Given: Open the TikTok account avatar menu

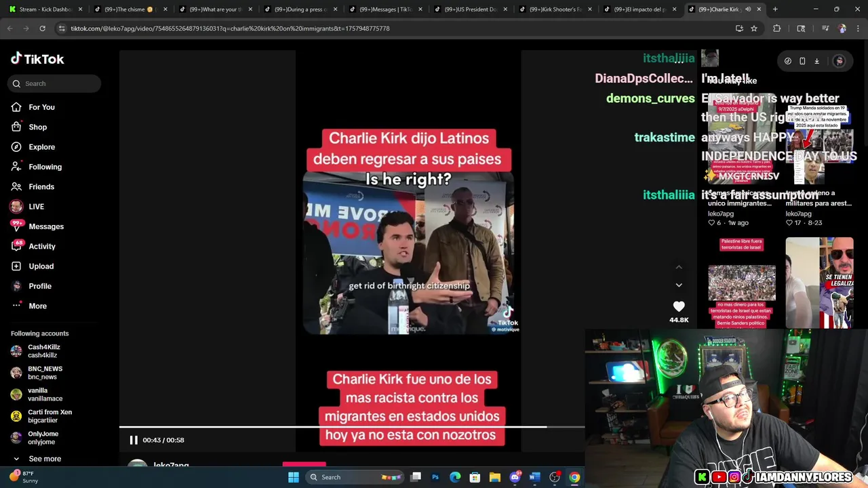Looking at the screenshot, I should click(x=839, y=61).
